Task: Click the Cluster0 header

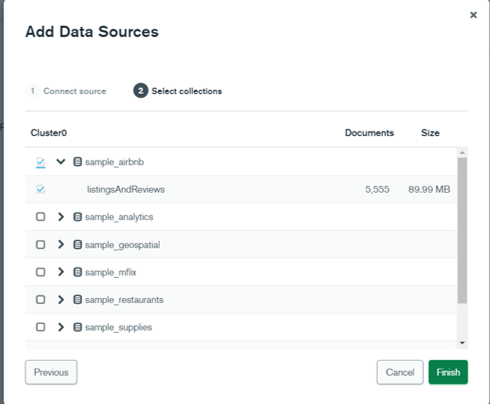Action: pyautogui.click(x=49, y=133)
